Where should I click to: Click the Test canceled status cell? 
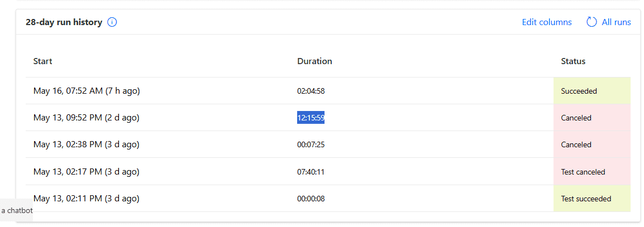tap(592, 172)
